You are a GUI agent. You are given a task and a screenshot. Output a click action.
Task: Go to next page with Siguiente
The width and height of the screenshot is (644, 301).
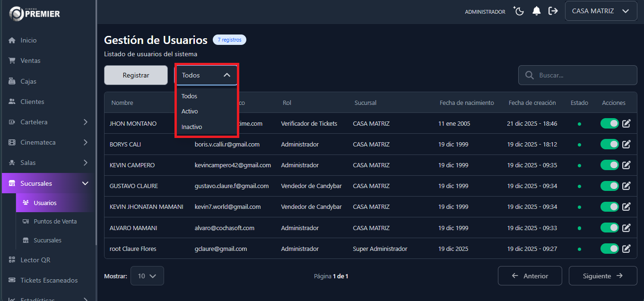point(602,276)
